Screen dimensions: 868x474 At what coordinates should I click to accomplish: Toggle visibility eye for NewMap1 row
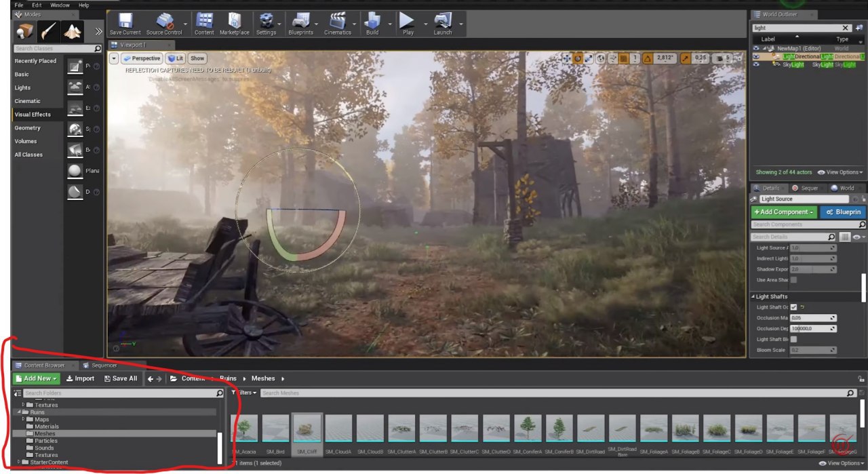click(x=755, y=48)
